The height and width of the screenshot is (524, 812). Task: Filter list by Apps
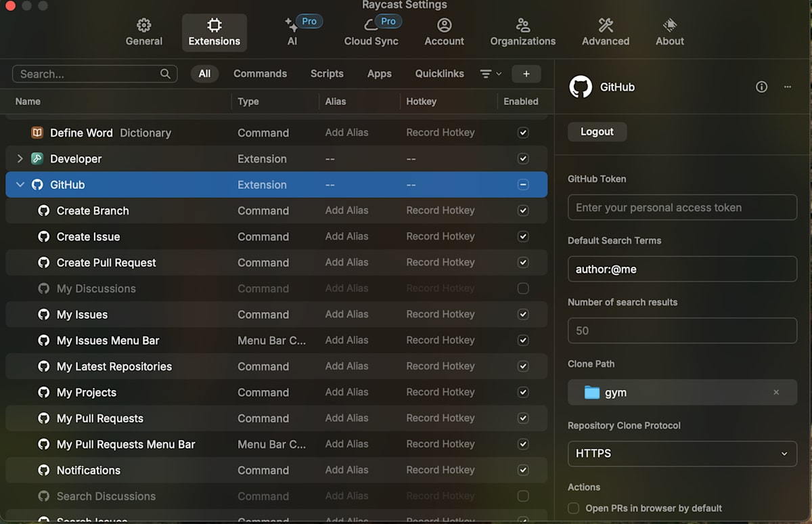[379, 74]
